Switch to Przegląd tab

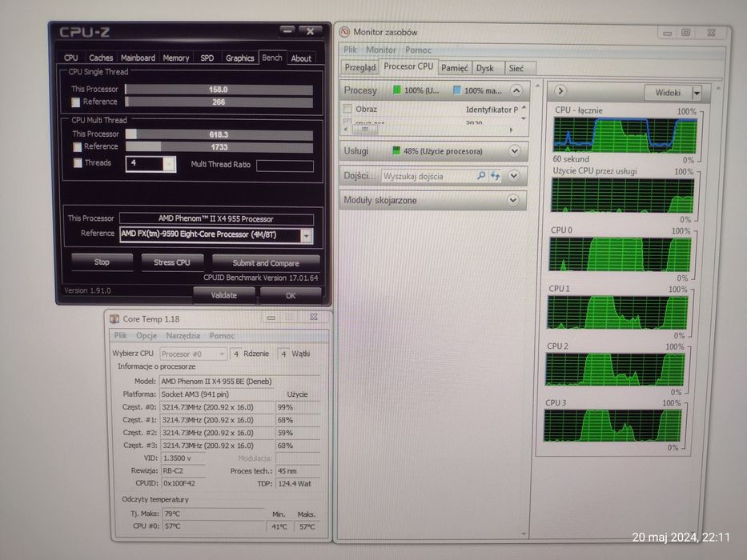pyautogui.click(x=360, y=68)
